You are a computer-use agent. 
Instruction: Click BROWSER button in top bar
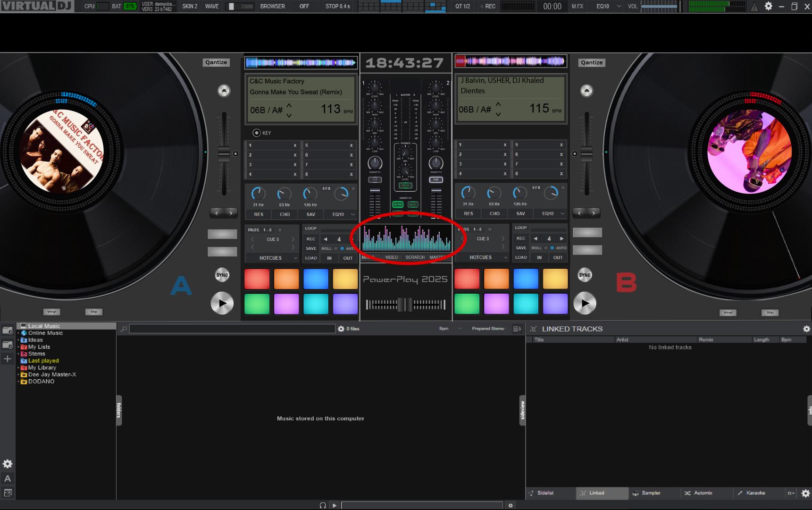click(x=273, y=6)
